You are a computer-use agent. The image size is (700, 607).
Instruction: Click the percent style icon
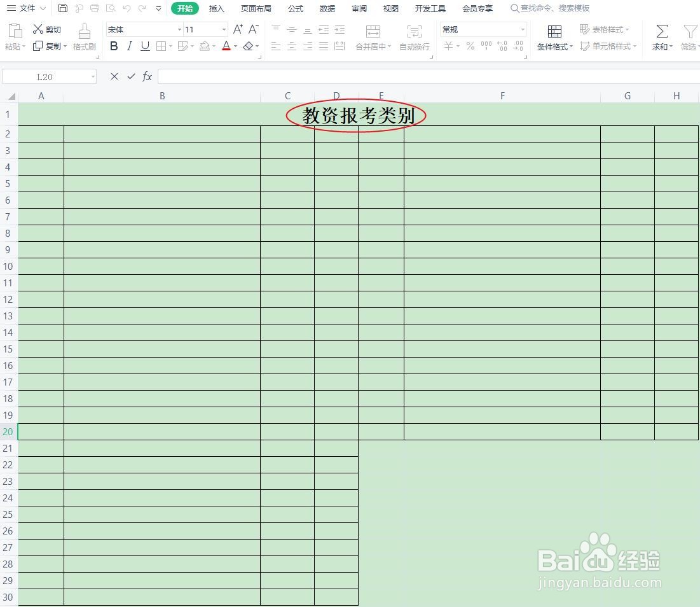[x=470, y=46]
